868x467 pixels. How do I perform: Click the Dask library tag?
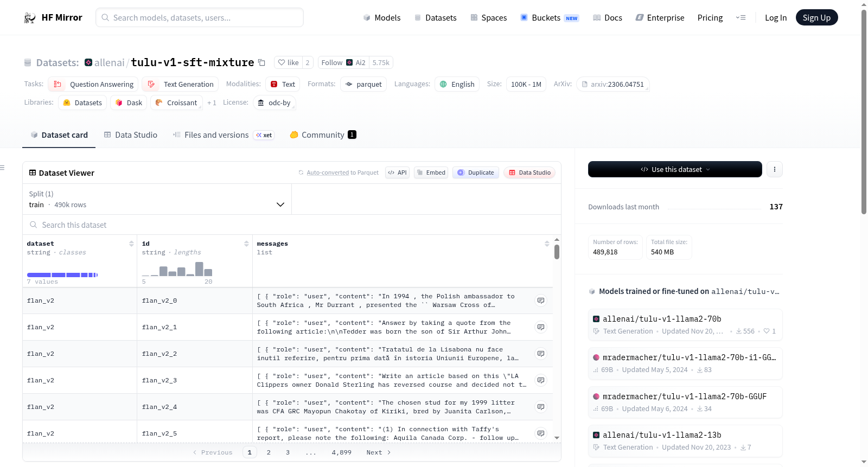tap(129, 103)
